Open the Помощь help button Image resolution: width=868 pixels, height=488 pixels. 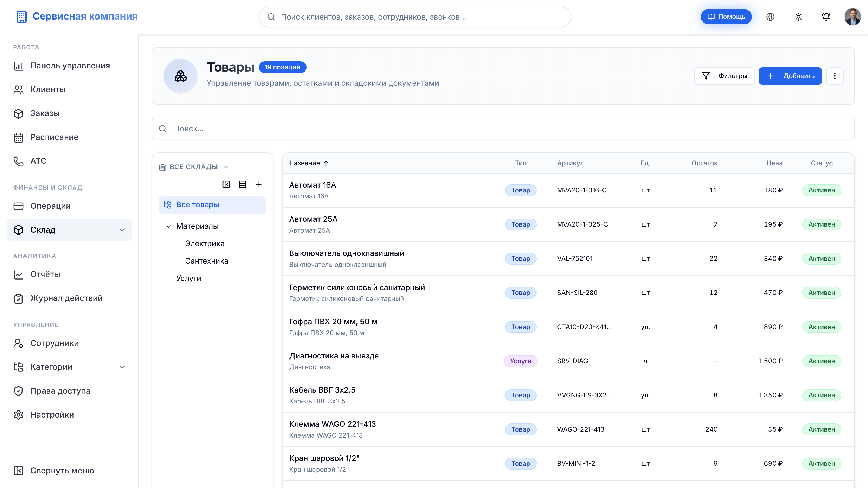click(x=726, y=17)
